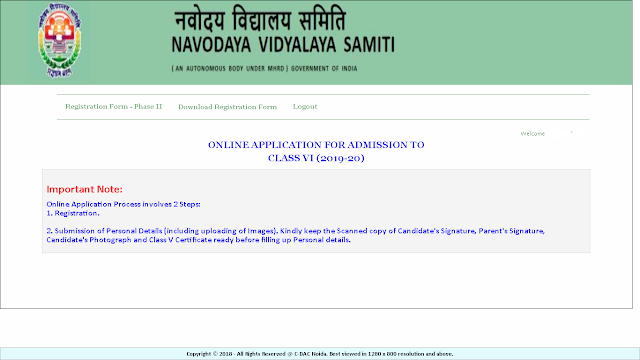Screen dimensions: 640x360
Task: Open the Download Registration Form menu item
Action: pyautogui.click(x=227, y=107)
